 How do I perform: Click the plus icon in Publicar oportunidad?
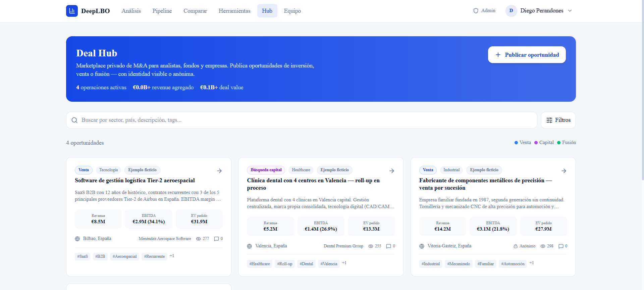click(x=498, y=55)
